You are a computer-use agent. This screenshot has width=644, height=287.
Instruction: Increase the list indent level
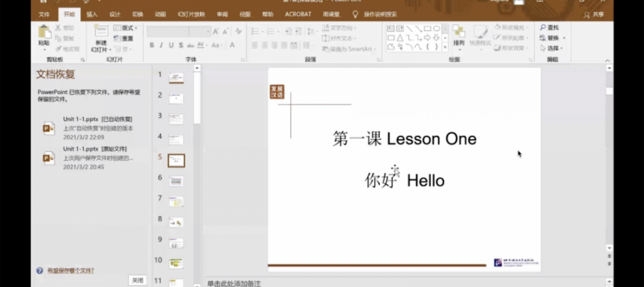coord(298,32)
